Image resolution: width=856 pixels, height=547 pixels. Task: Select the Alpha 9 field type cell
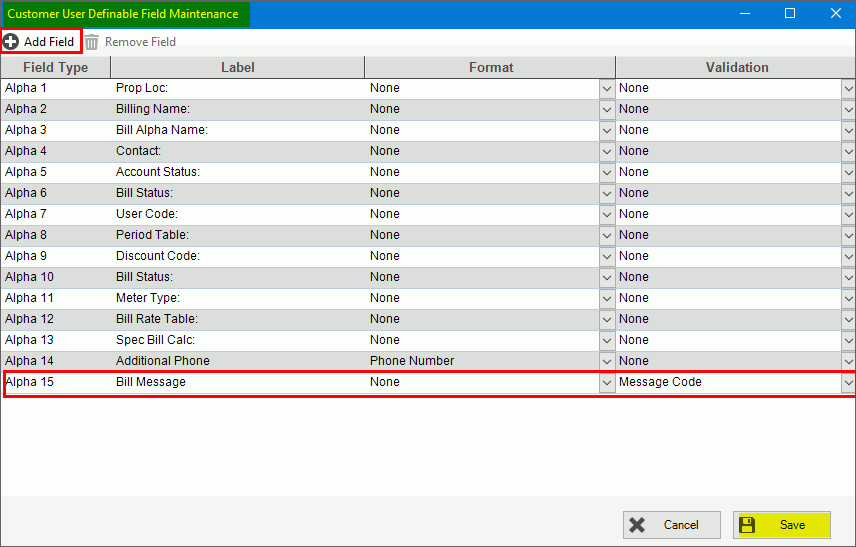point(55,256)
